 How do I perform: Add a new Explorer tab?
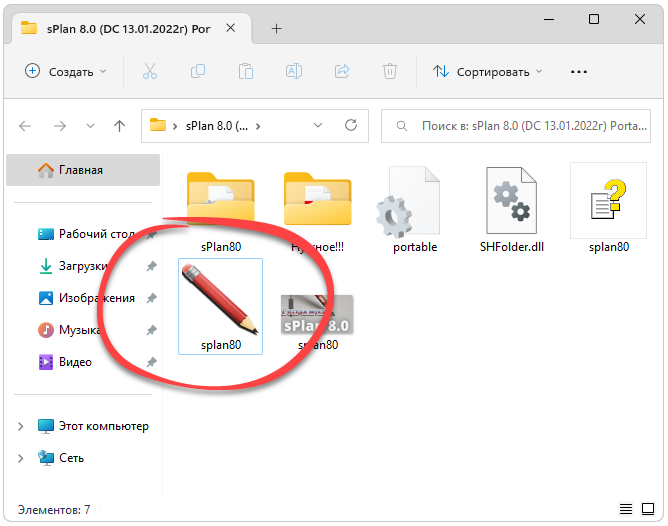276,29
